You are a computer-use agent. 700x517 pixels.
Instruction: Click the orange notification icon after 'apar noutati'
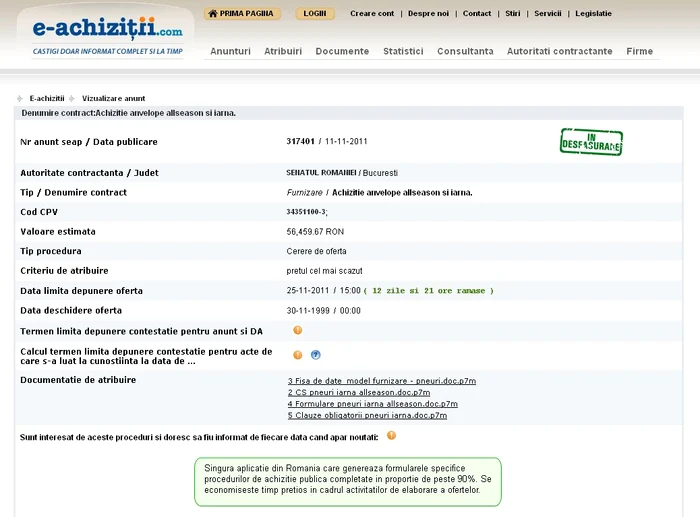point(391,435)
